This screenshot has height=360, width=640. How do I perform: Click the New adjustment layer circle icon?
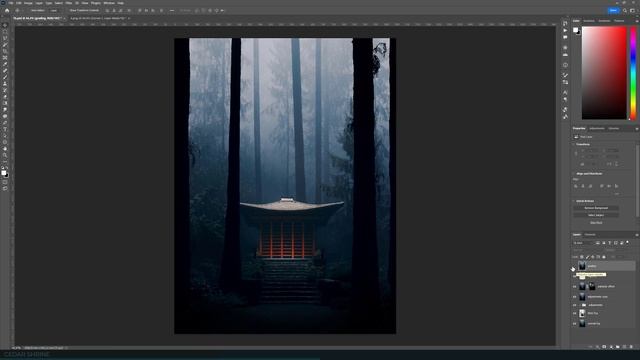(611, 347)
